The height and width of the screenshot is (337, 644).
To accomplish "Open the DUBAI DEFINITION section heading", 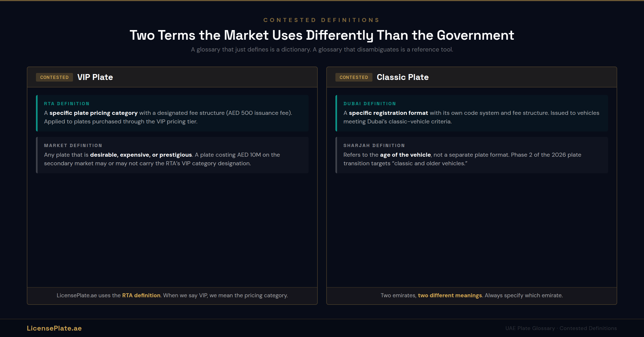I will click(x=370, y=104).
